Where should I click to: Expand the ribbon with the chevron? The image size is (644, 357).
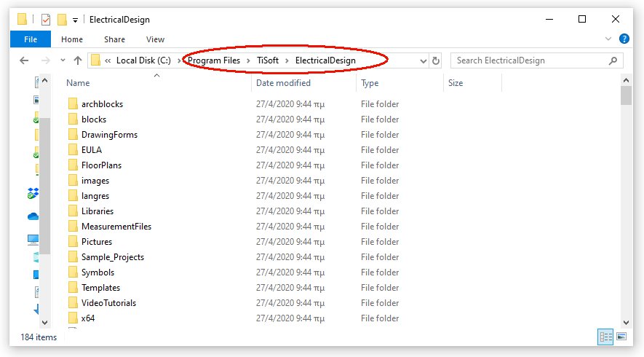pos(609,39)
